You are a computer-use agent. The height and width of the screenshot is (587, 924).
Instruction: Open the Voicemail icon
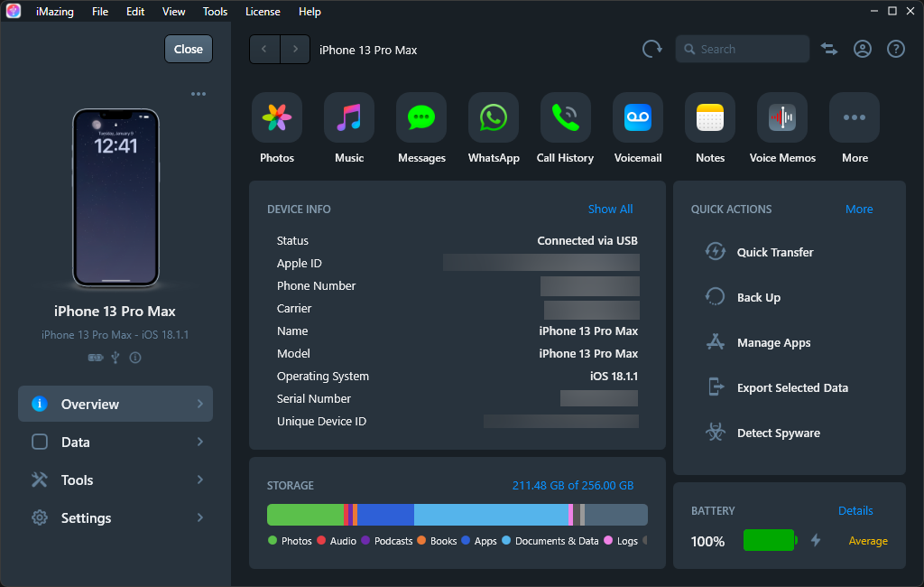coord(638,117)
